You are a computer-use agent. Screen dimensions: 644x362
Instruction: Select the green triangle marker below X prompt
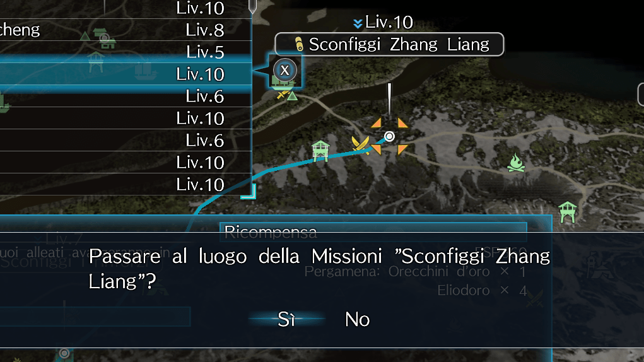(x=292, y=96)
